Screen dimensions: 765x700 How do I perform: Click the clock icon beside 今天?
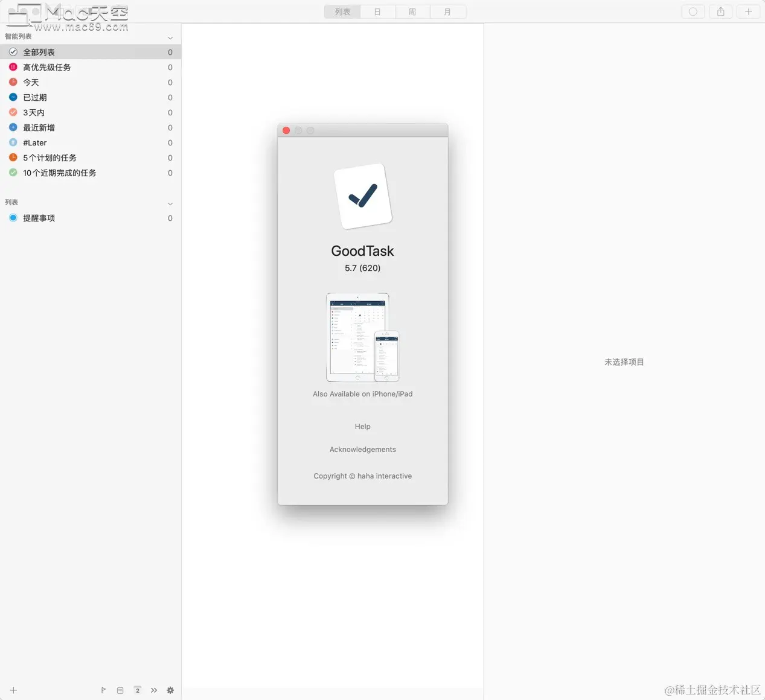pyautogui.click(x=13, y=82)
